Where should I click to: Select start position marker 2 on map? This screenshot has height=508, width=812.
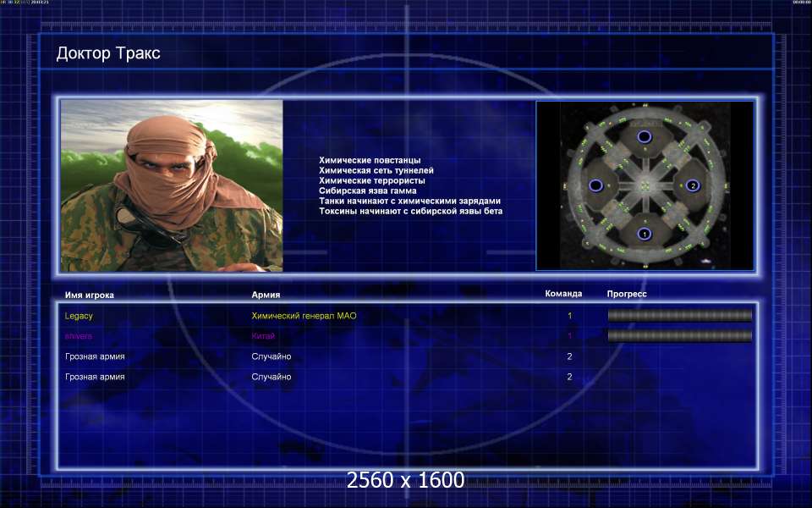click(x=693, y=185)
